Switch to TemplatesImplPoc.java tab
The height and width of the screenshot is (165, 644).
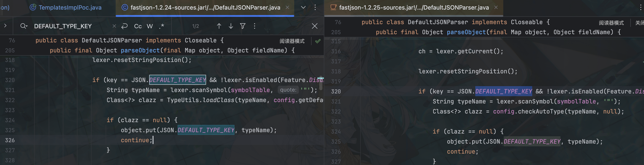pos(70,8)
